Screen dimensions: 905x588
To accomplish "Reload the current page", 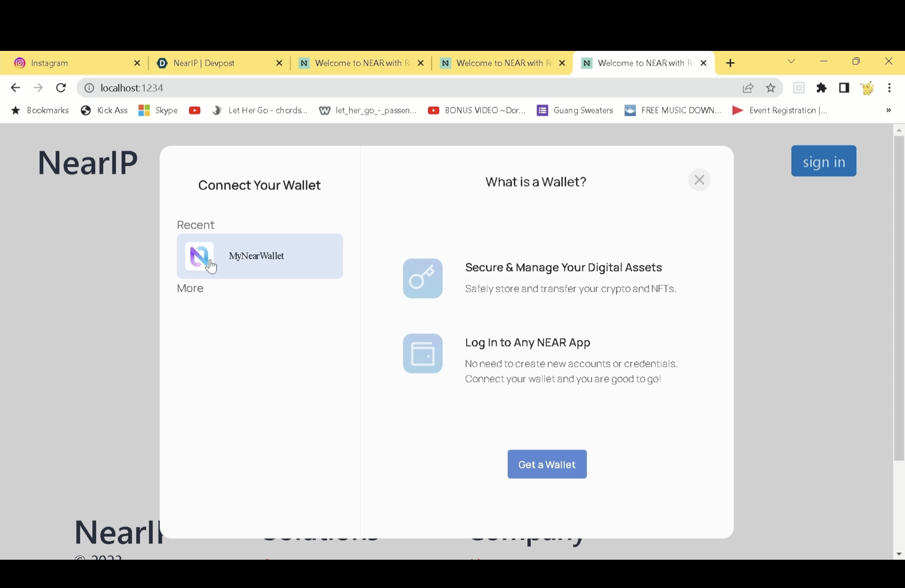I will coord(61,88).
